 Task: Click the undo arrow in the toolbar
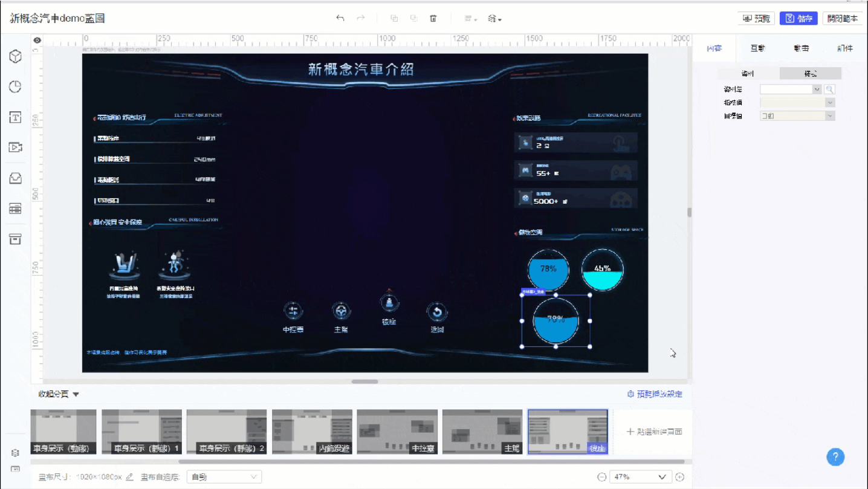340,18
